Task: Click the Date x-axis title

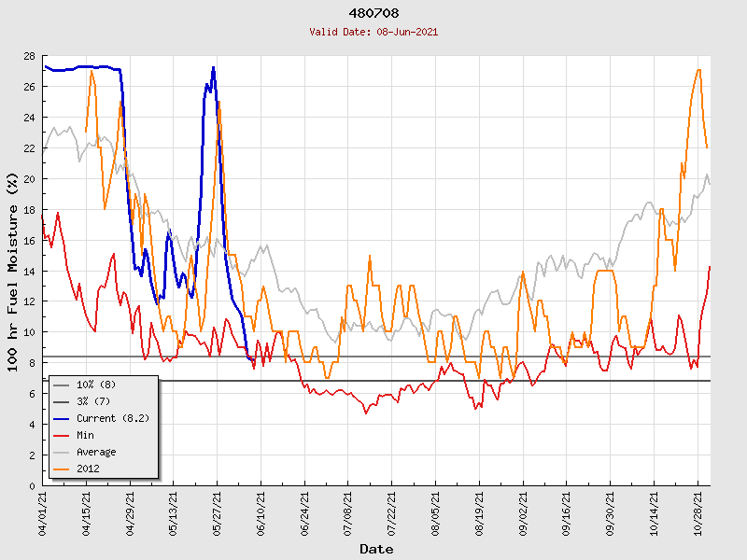Action: click(376, 549)
